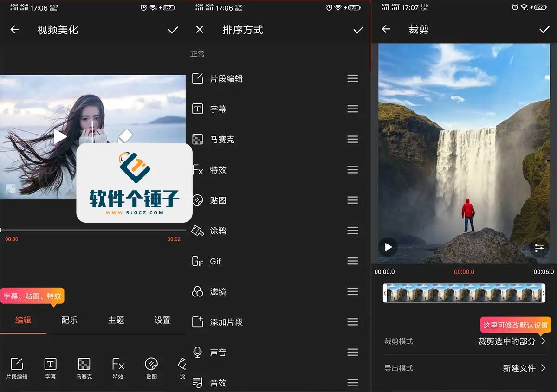Switch to the 配乐 music tab
This screenshot has width=557, height=392.
[x=69, y=320]
